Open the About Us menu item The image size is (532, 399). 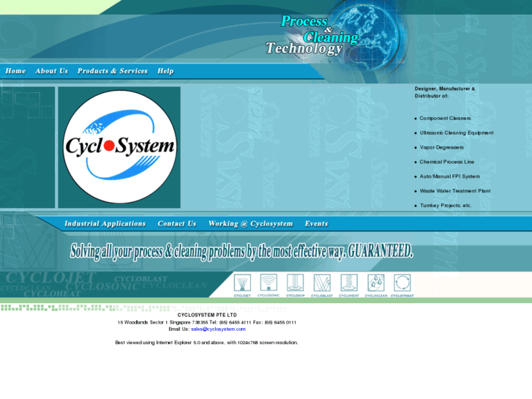(x=51, y=71)
